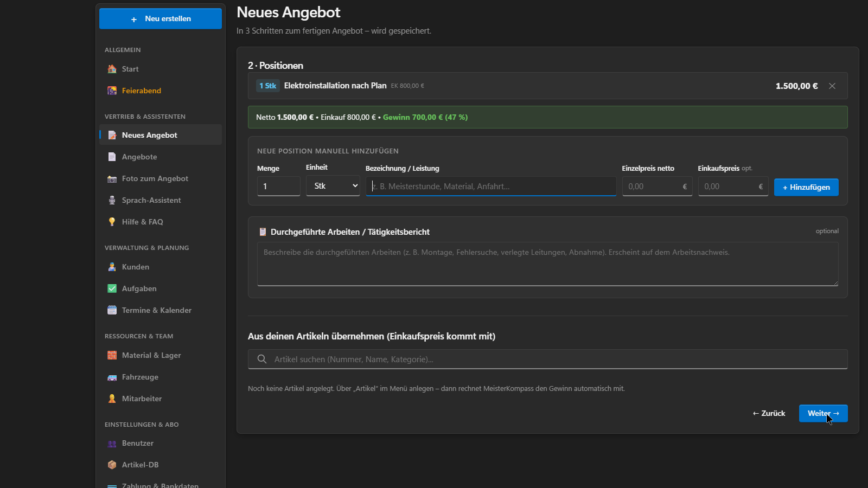Click the Artikel suchen search field
The height and width of the screenshot is (488, 868).
pyautogui.click(x=547, y=359)
